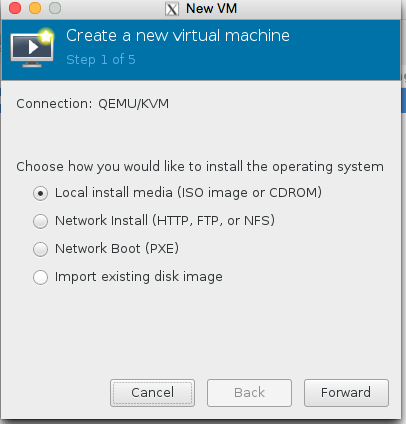Enable the Network Boot (PXE) radio circle
The image size is (406, 424).
point(40,249)
